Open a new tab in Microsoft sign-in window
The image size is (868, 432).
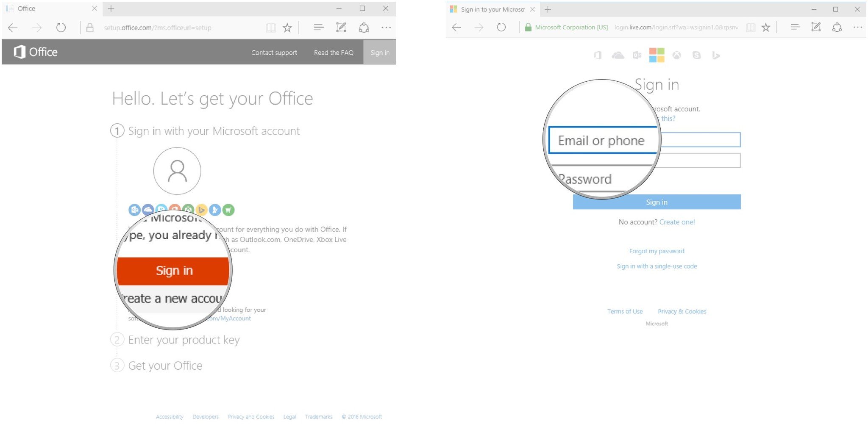tap(548, 9)
